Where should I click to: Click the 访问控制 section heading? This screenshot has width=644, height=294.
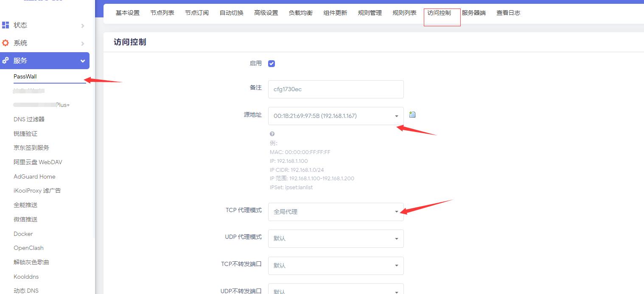tap(130, 42)
